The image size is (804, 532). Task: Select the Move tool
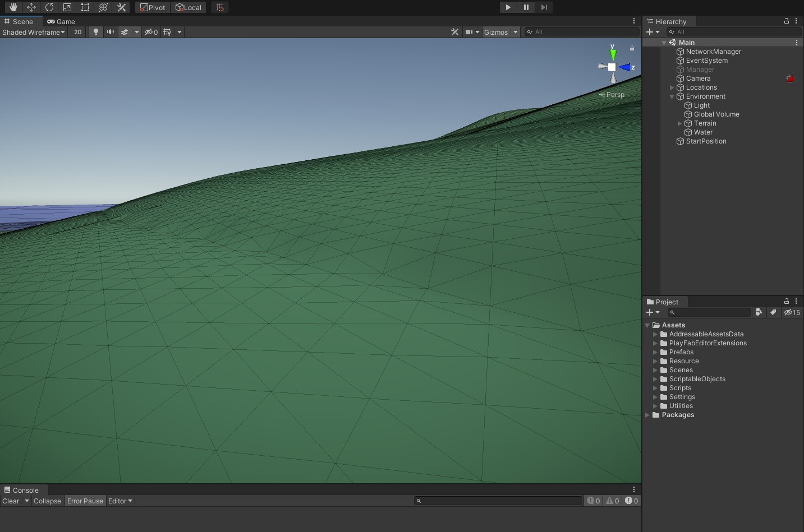point(31,7)
